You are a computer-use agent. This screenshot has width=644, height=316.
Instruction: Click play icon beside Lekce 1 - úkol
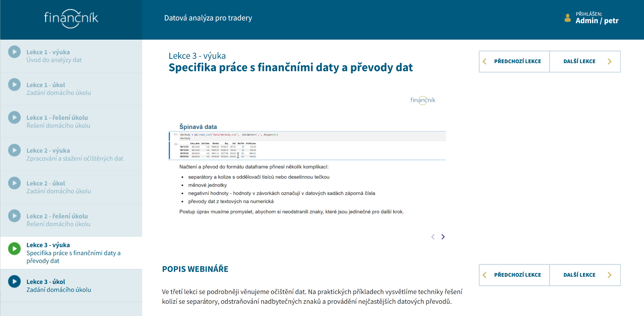coord(14,85)
